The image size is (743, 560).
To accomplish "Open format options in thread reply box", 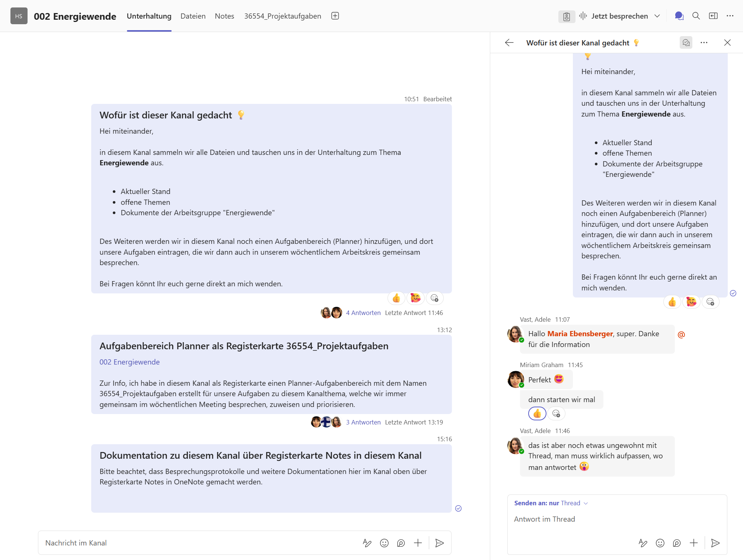I will coord(643,543).
